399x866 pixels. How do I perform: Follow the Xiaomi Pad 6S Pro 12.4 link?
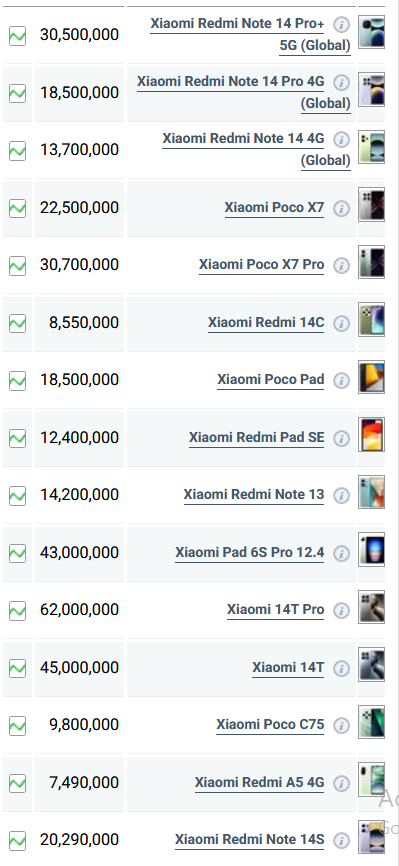point(250,552)
